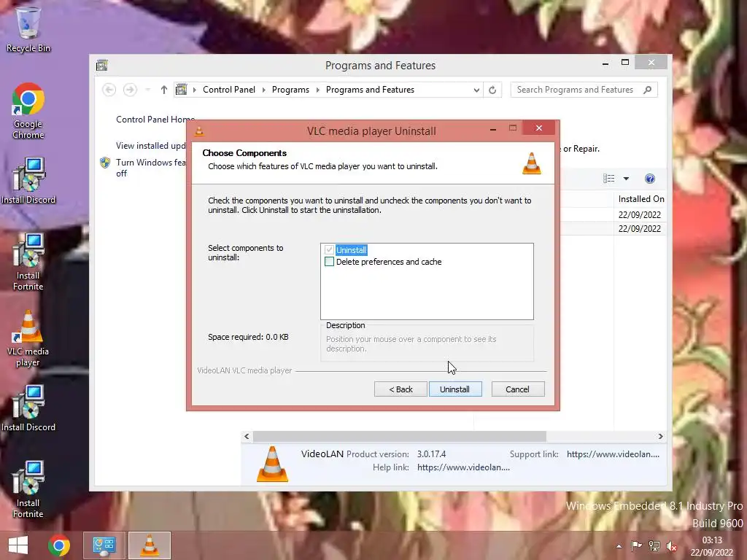Minimize the Programs and Features window
This screenshot has height=560, width=747.
(x=605, y=63)
